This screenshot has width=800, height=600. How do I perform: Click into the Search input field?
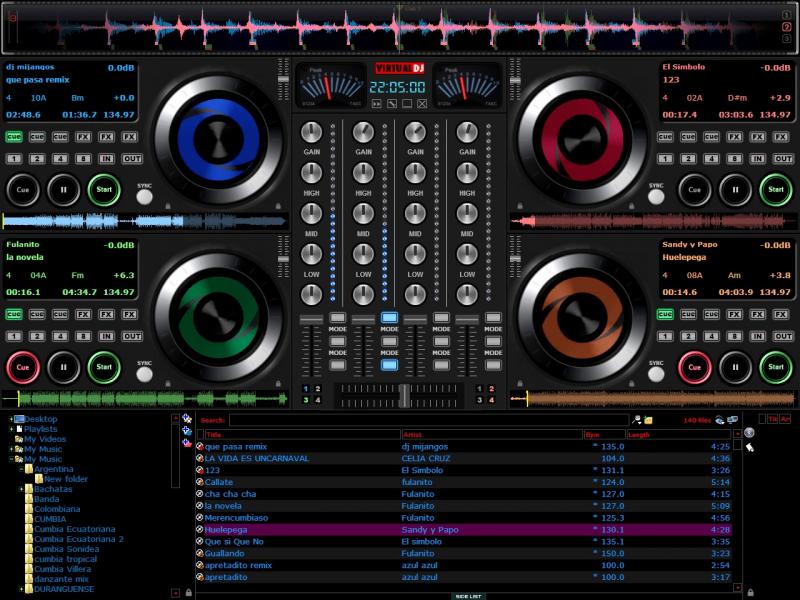[429, 420]
